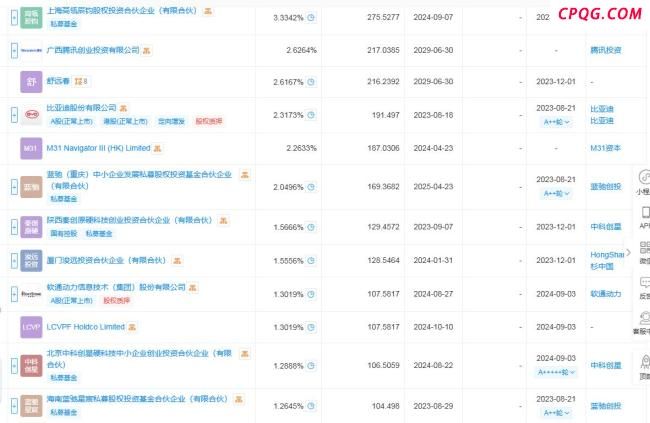Viewport: 650px width, 423px height.
Task: Click the history clock icon beside 2.3173%
Action: pos(310,115)
